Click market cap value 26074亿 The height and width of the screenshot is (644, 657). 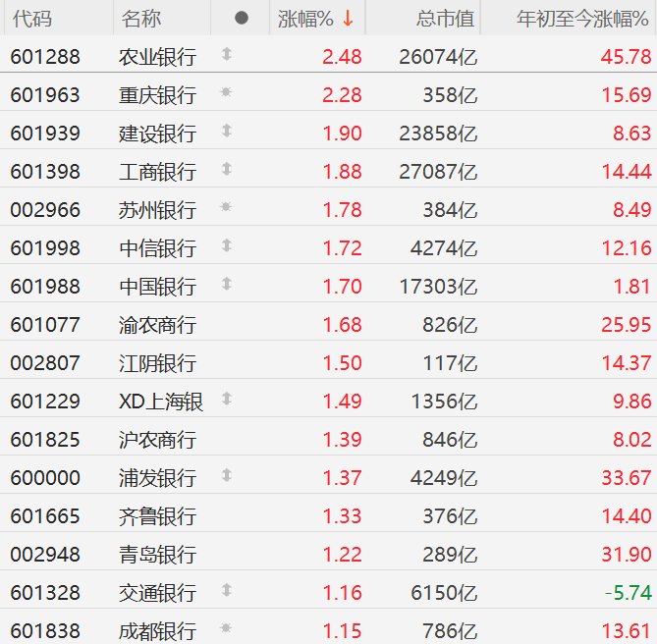[438, 57]
